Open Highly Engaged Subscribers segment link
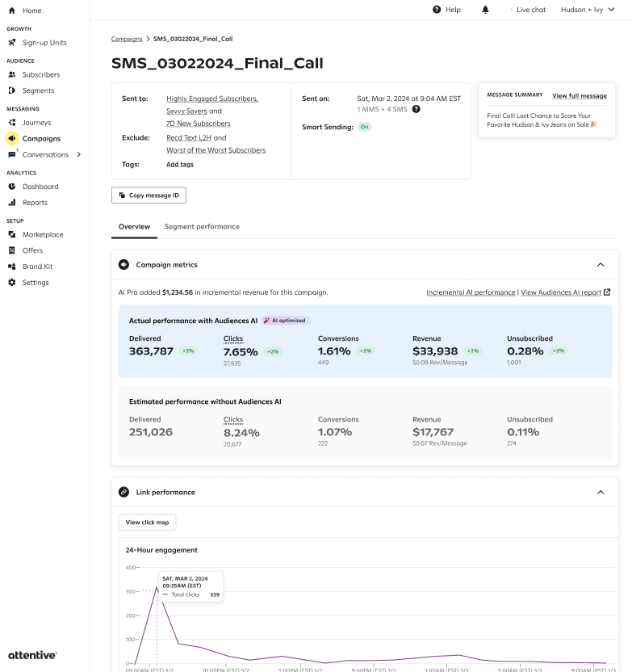This screenshot has width=632, height=672. (212, 99)
